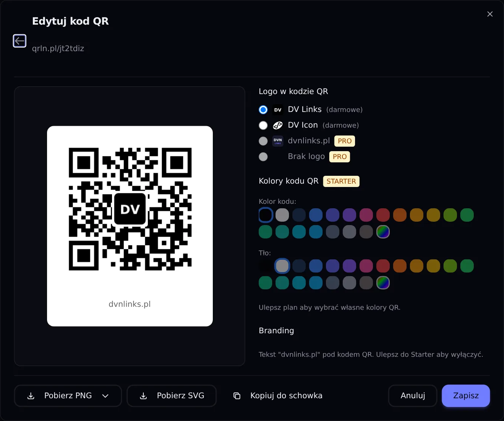The height and width of the screenshot is (421, 504).
Task: Click the back arrow icon beside the title
Action: click(x=20, y=41)
